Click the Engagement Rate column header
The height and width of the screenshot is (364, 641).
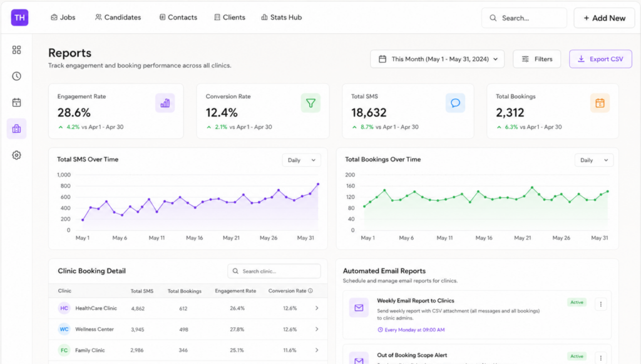point(235,291)
